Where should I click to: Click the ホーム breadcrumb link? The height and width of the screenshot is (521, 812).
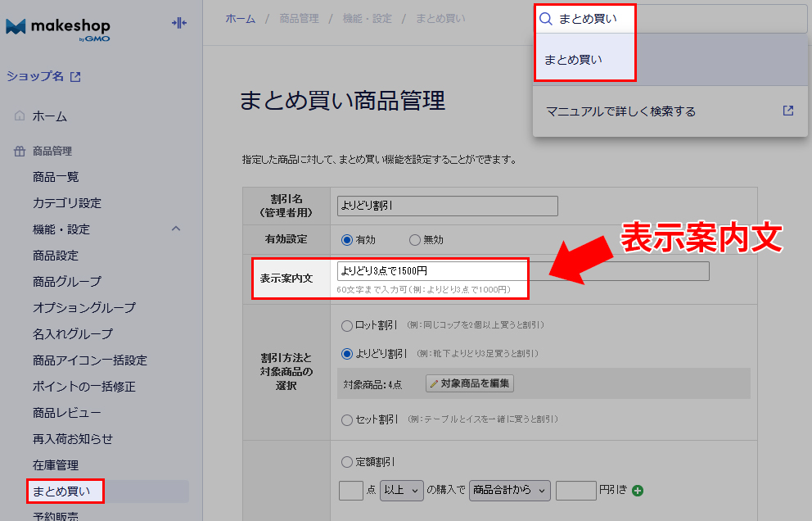(x=239, y=18)
